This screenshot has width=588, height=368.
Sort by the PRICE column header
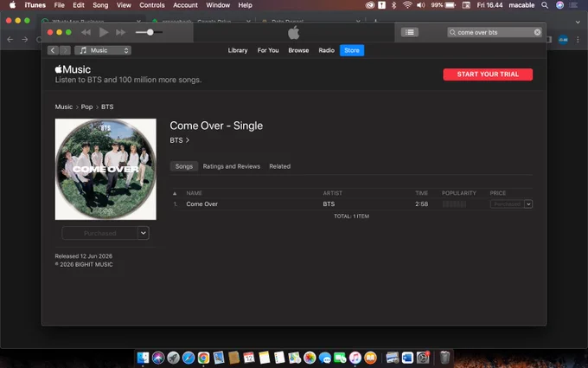point(497,193)
